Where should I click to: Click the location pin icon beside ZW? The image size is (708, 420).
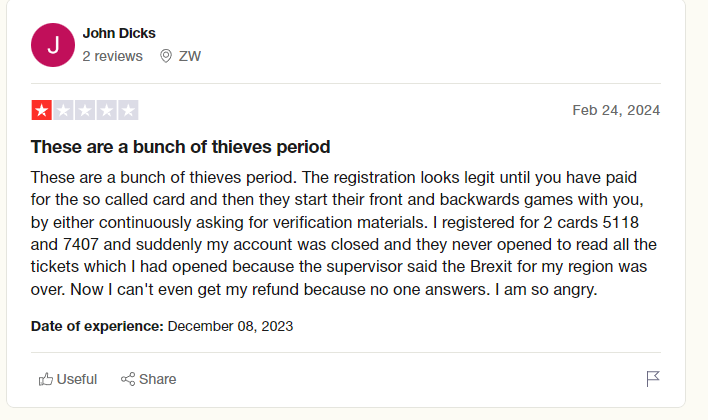point(166,56)
